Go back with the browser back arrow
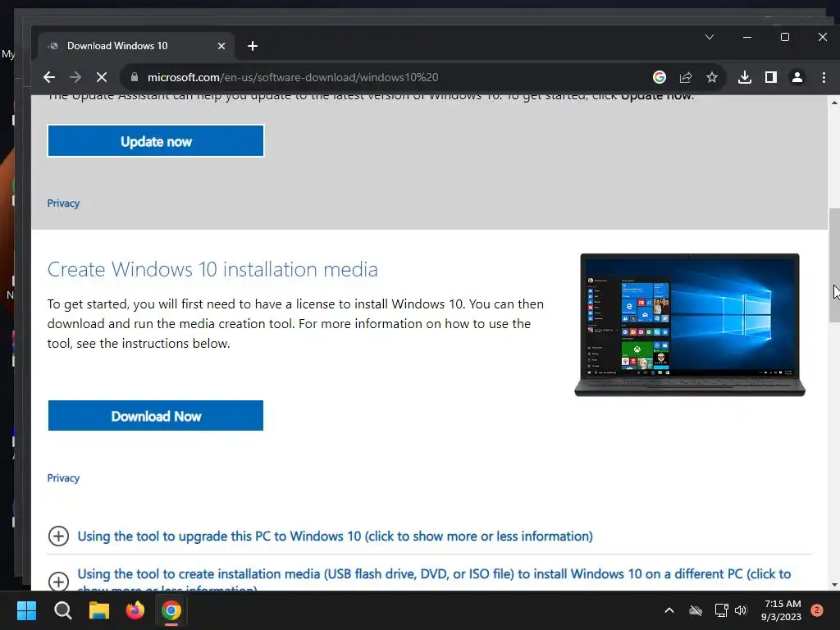The height and width of the screenshot is (630, 840). tap(48, 77)
